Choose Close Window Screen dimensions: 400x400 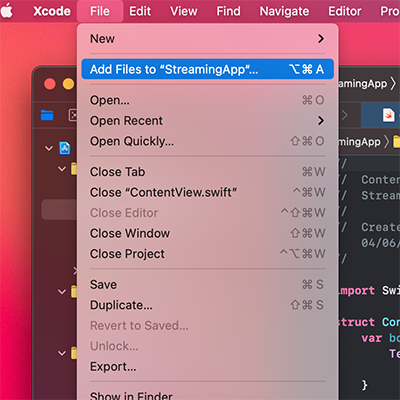point(207,233)
